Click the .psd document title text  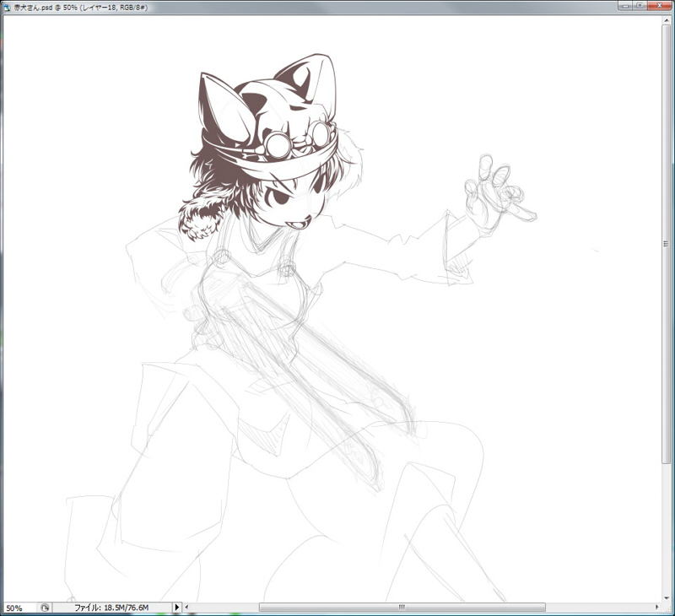tap(81, 8)
